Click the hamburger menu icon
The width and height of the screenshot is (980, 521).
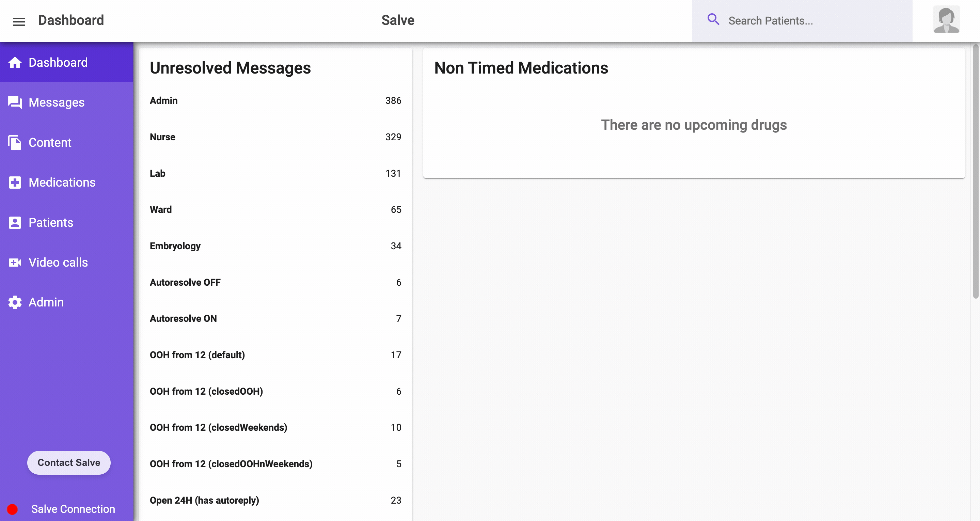coord(19,21)
